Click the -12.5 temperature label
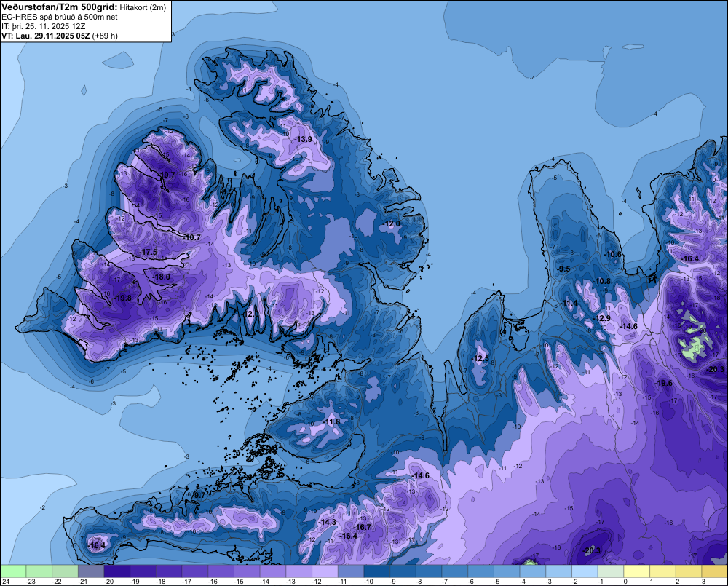 [480, 358]
